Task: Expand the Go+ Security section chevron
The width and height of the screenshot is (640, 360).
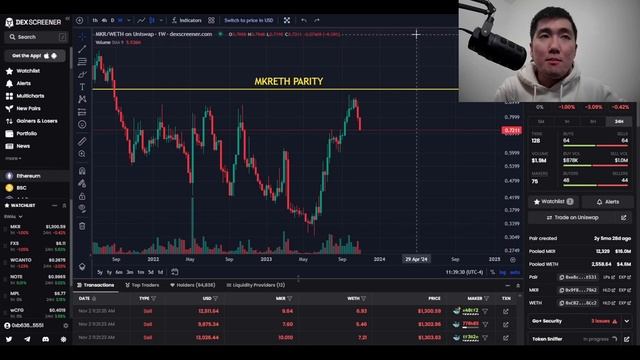Action: 627,321
